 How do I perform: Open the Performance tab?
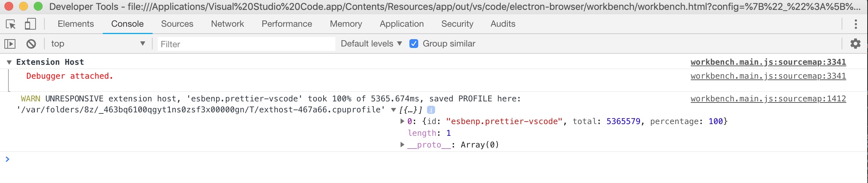(x=287, y=24)
